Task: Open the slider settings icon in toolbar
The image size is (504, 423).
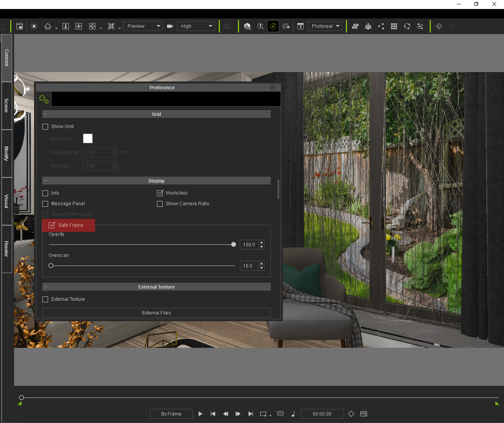Action: pos(286,26)
